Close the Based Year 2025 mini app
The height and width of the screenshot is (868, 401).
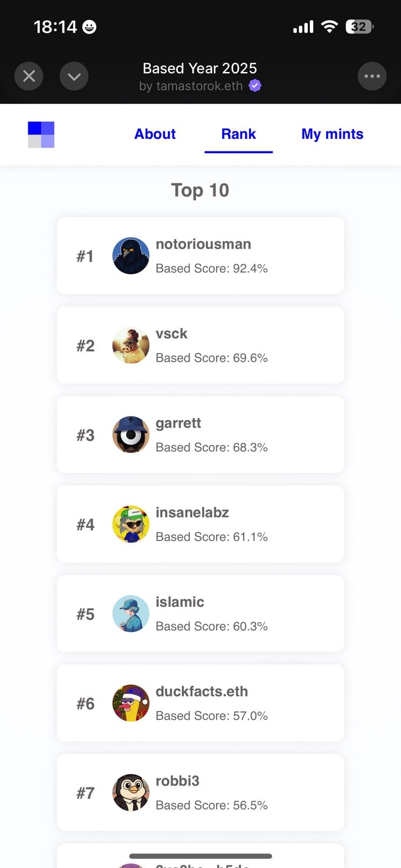(29, 76)
